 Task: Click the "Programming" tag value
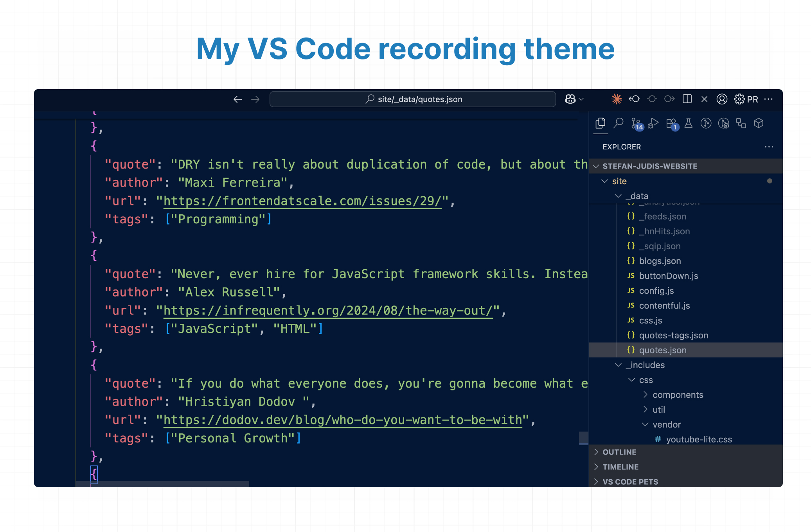click(218, 219)
